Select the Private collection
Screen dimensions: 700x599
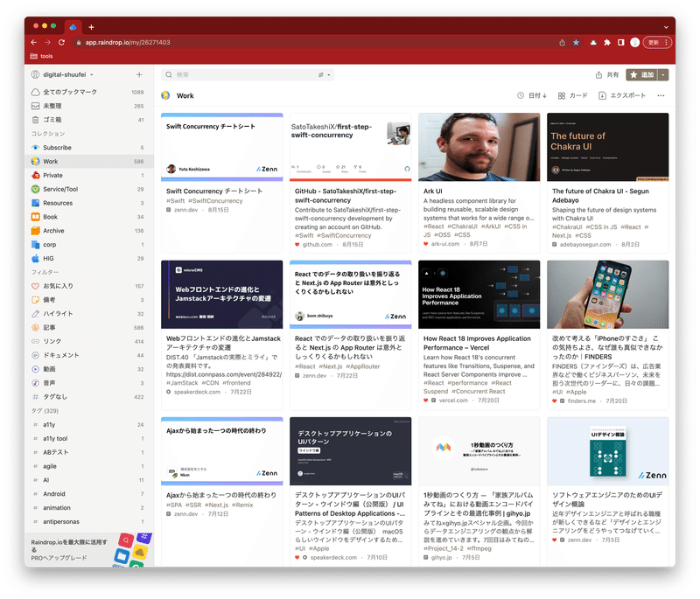click(89, 175)
